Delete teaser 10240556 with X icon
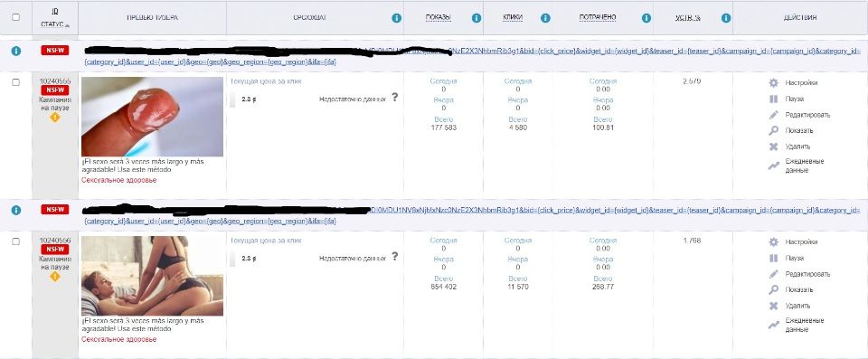This screenshot has height=359, width=868. tap(773, 306)
